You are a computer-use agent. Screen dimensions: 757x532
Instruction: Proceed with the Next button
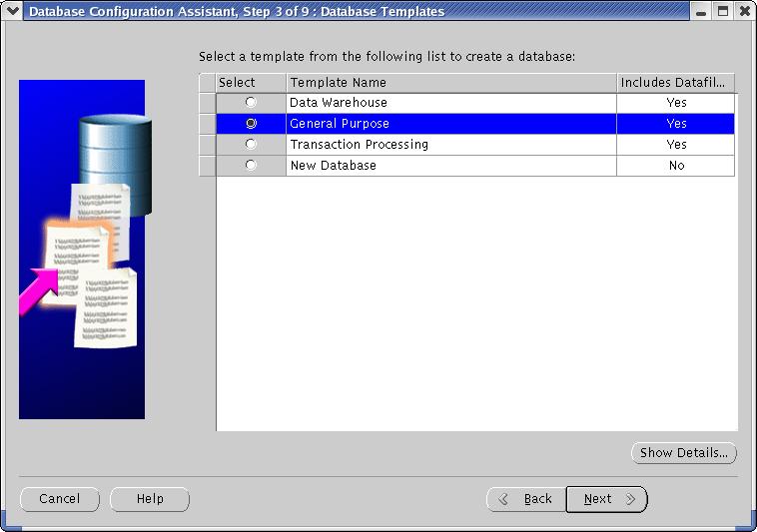pos(606,499)
